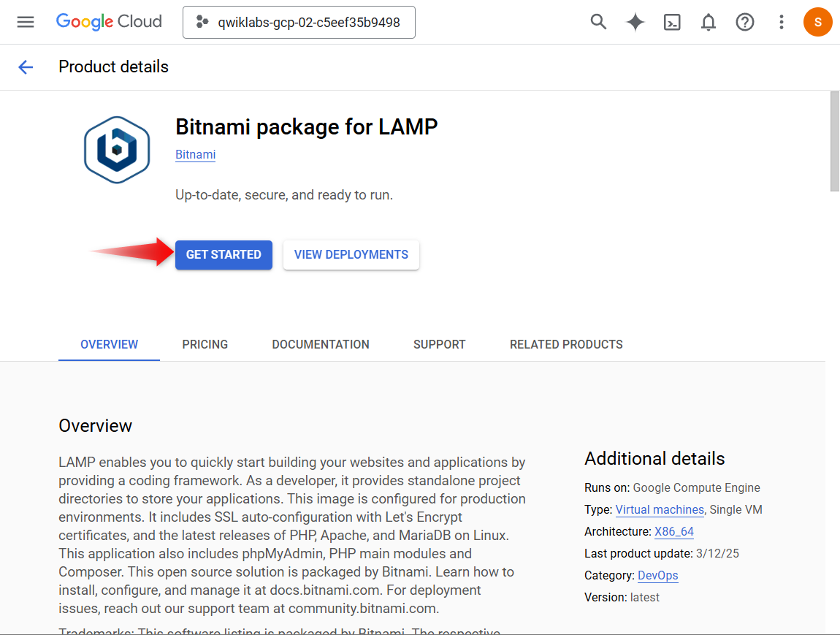Open the Bitnami publisher link
This screenshot has height=635, width=840.
click(196, 154)
